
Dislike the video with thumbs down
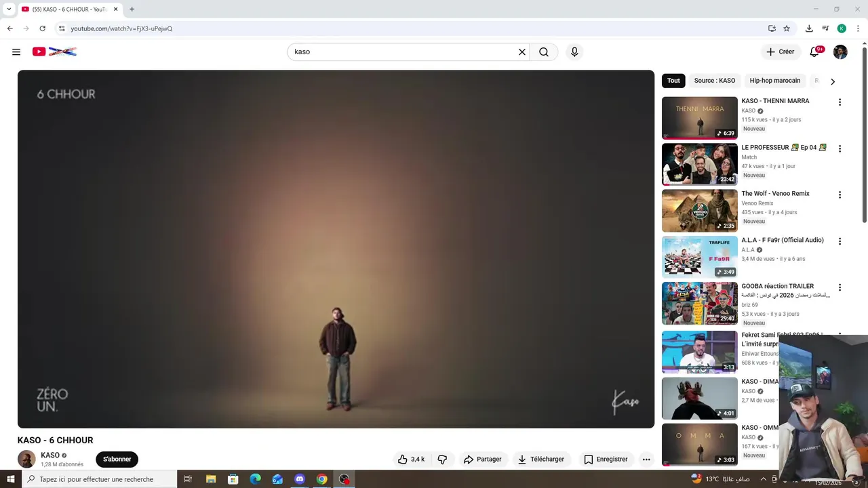pyautogui.click(x=442, y=459)
